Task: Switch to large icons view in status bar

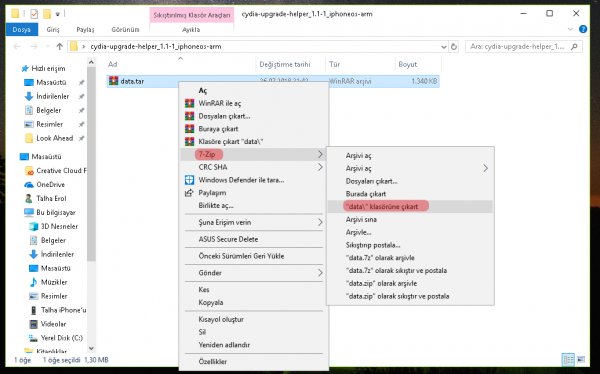Action: [x=581, y=359]
